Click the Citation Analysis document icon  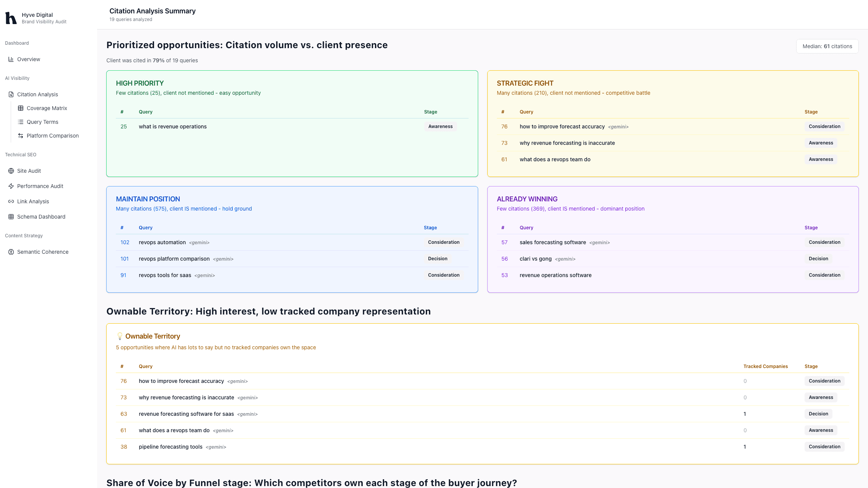coord(11,94)
